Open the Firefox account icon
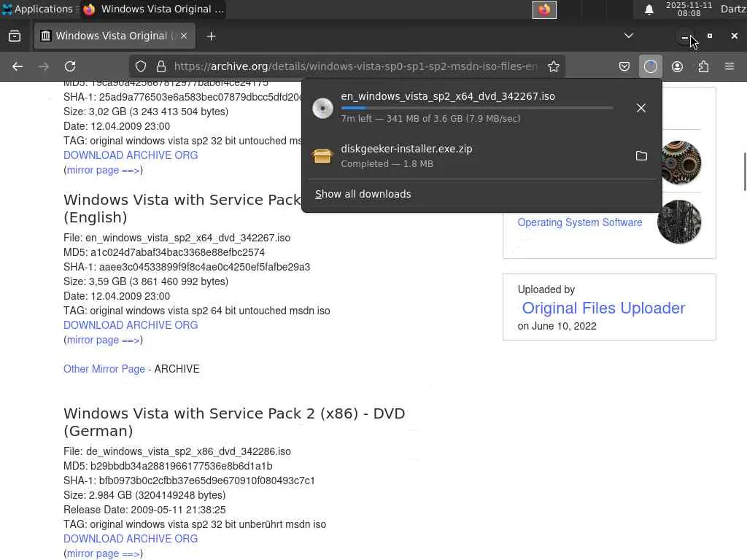Viewport: 747px width, 560px height. (677, 66)
